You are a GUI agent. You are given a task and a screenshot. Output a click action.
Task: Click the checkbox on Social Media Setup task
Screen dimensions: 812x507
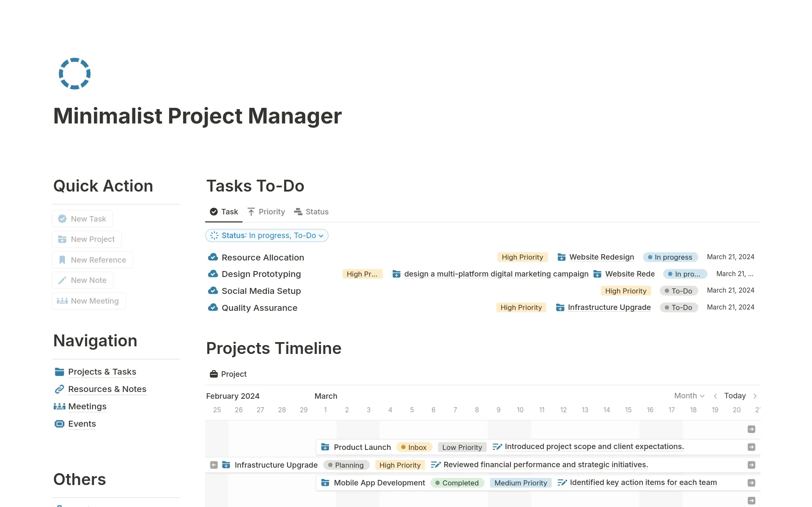[x=213, y=290]
